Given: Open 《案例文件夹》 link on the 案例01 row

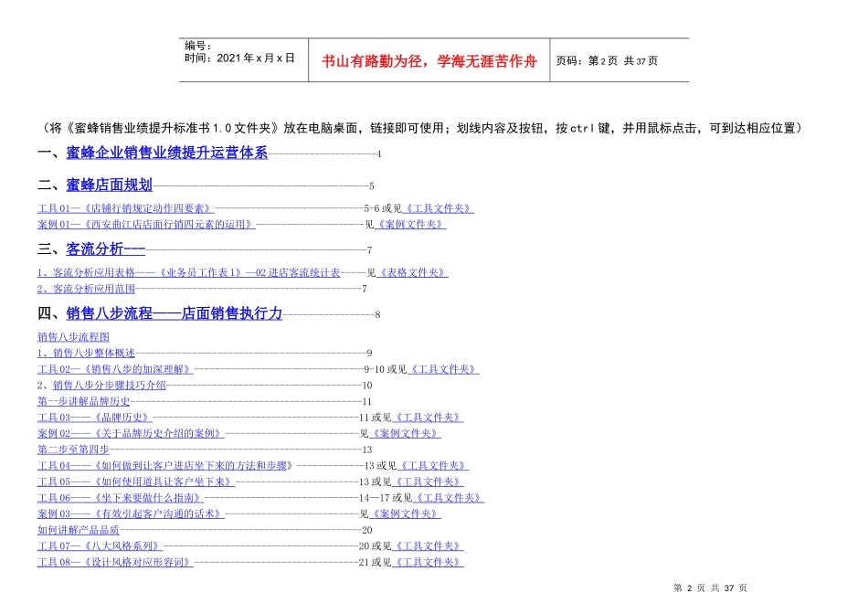Looking at the screenshot, I should pos(410,225).
